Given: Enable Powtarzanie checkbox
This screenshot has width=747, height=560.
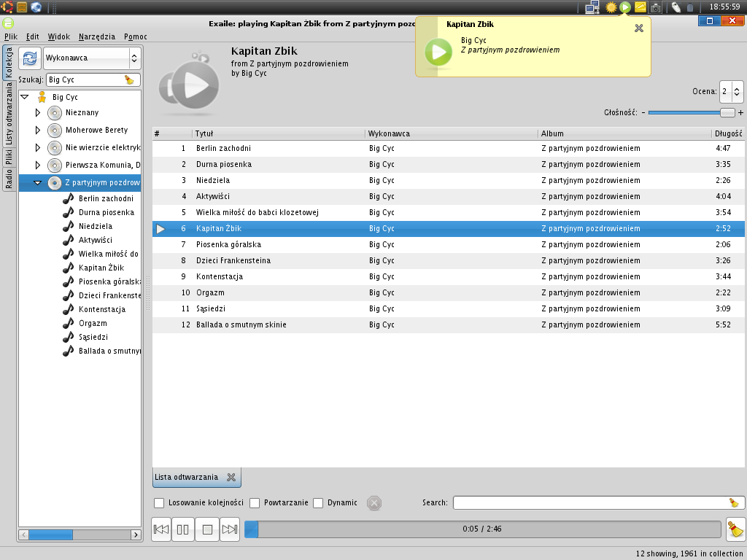Looking at the screenshot, I should pyautogui.click(x=255, y=503).
